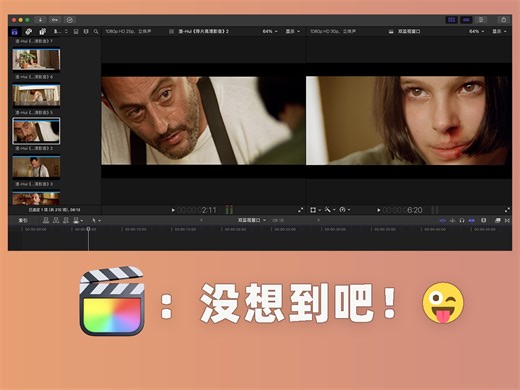Go forward in timeline history arrow
Viewport: 520px width, 390px height.
coord(318,220)
